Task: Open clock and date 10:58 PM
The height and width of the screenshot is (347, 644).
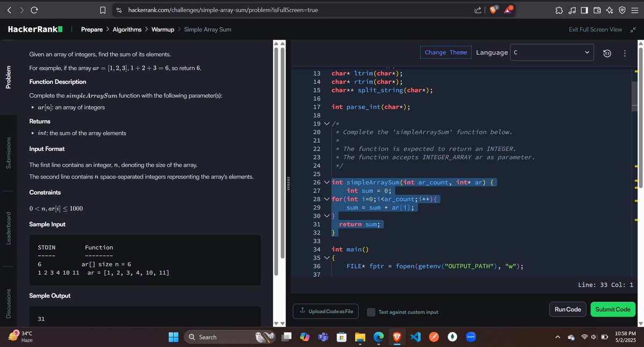Action: [x=625, y=337]
